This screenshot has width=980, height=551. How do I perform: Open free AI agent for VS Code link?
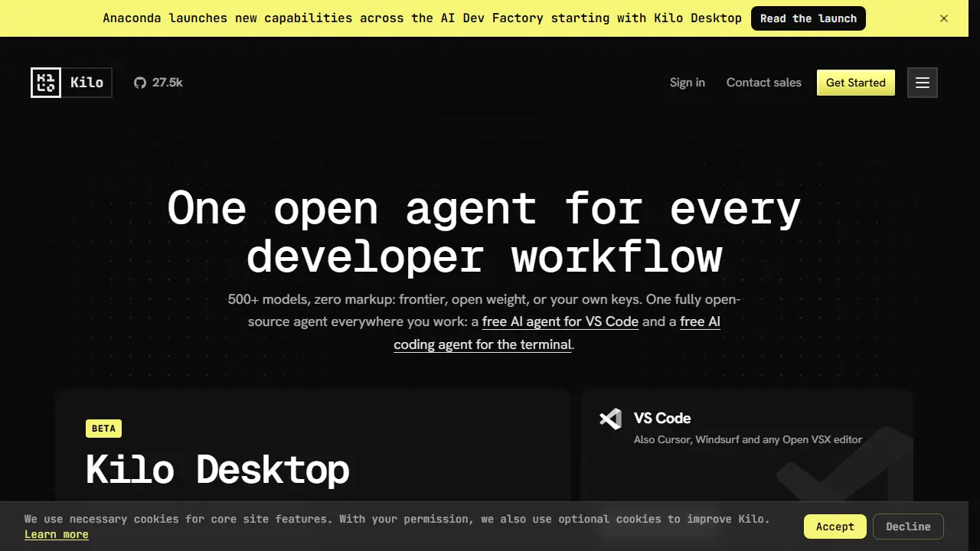click(x=560, y=321)
